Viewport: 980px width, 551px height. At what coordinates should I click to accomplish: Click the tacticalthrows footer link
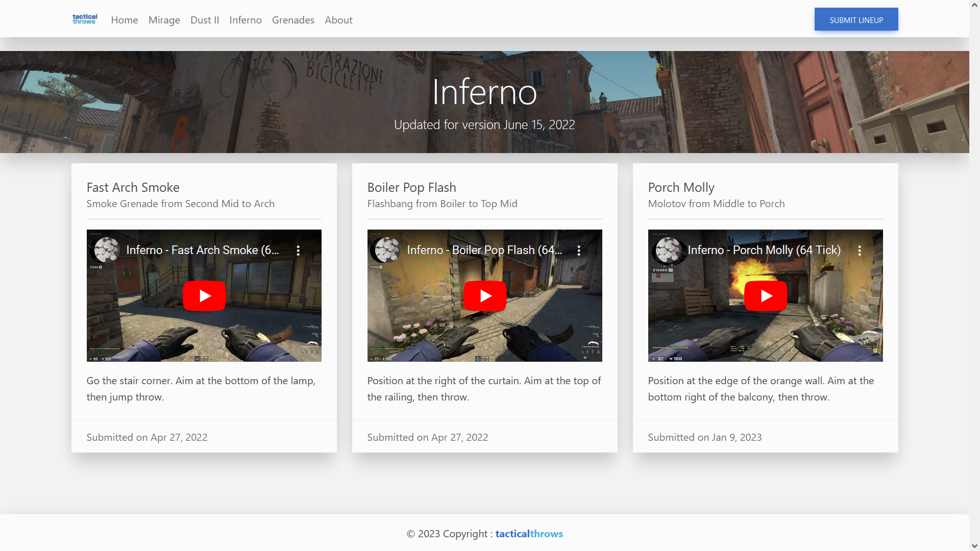(x=529, y=534)
